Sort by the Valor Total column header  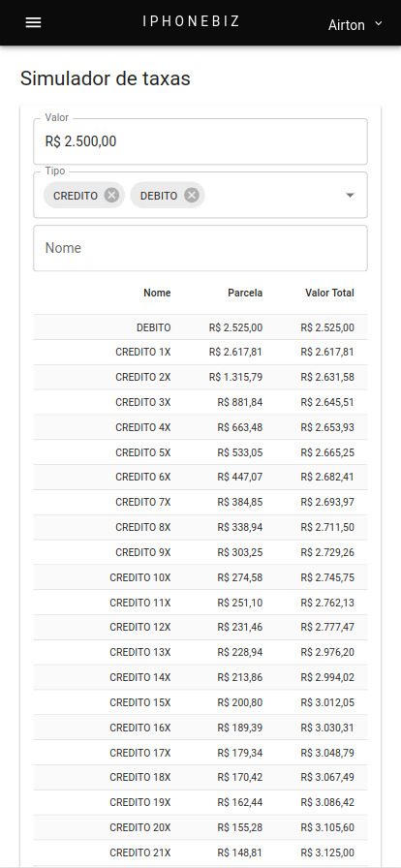click(329, 293)
